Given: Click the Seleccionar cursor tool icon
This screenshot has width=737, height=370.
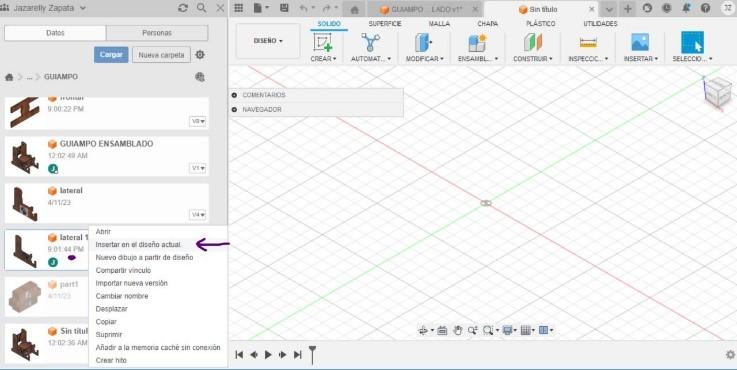Looking at the screenshot, I should [x=692, y=42].
